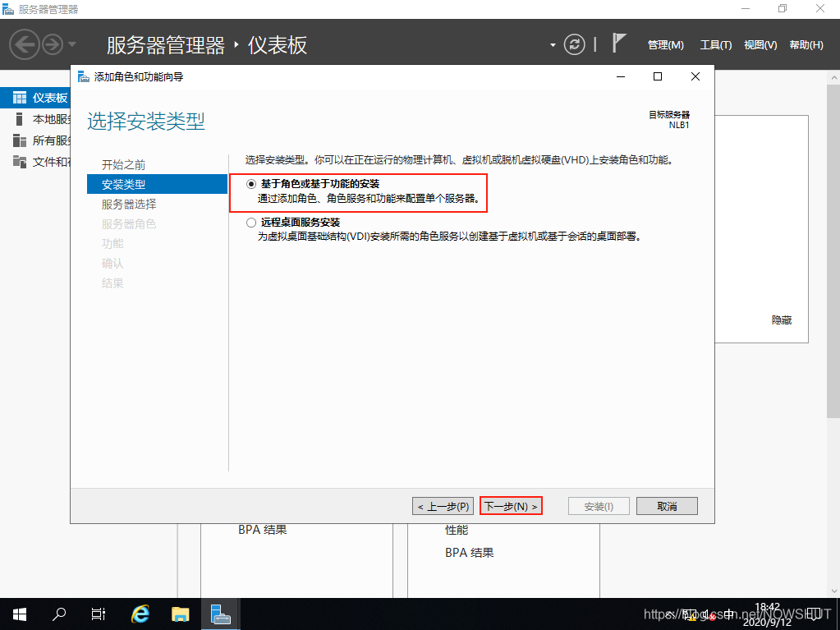Select role-based or feature-based installation option
840x630 pixels.
coord(251,184)
